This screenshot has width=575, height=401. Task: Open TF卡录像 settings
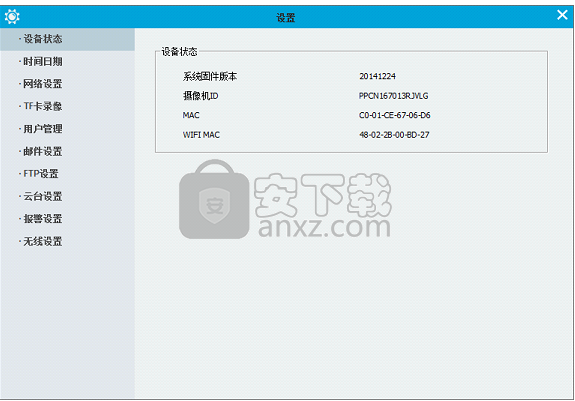(67, 106)
